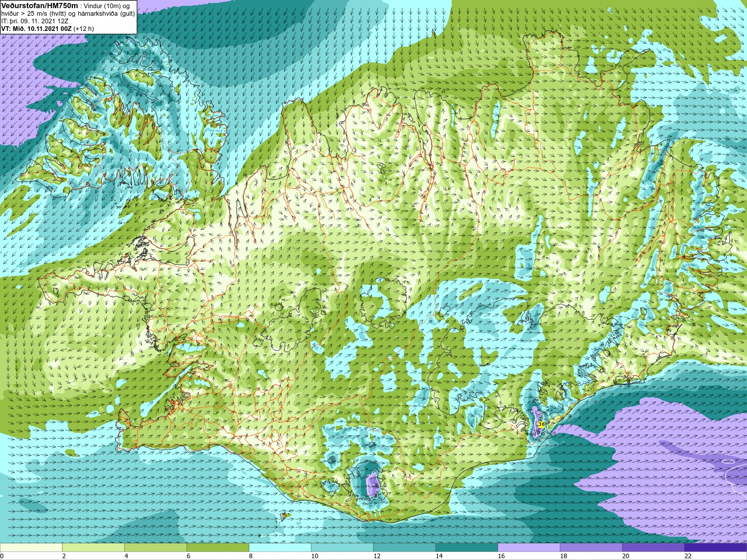This screenshot has height=560, width=747.
Task: Select the 6–8 m/s darker green swatch
Action: (x=218, y=547)
